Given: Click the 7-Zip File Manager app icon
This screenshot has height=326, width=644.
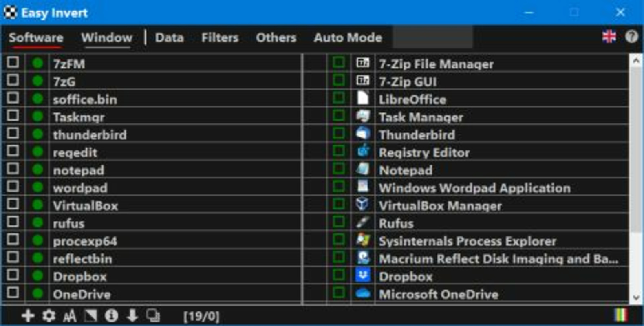Looking at the screenshot, I should (363, 63).
